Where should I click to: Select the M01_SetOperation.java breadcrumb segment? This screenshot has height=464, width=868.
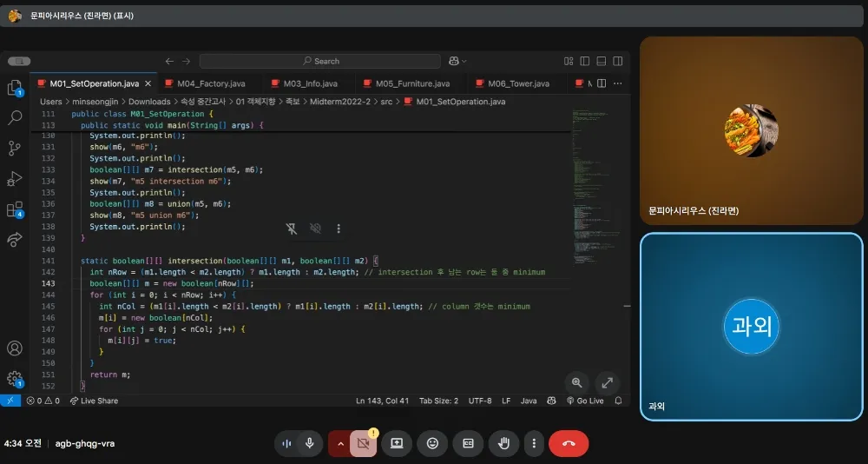click(x=455, y=102)
